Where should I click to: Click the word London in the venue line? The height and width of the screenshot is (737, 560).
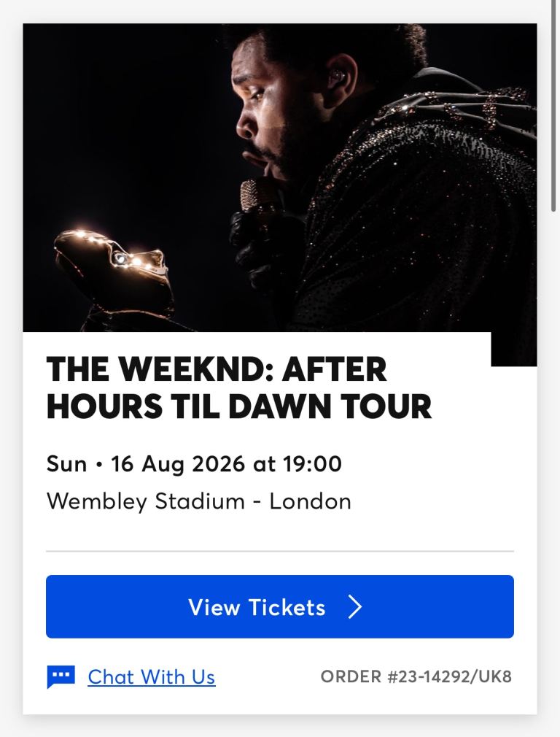click(311, 501)
